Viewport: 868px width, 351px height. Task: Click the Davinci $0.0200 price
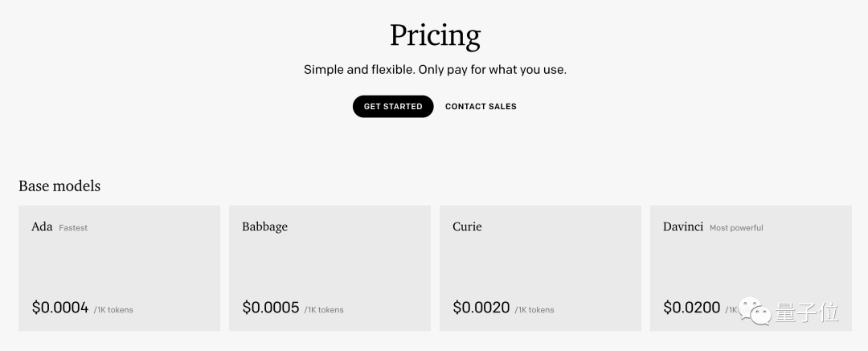pyautogui.click(x=691, y=308)
